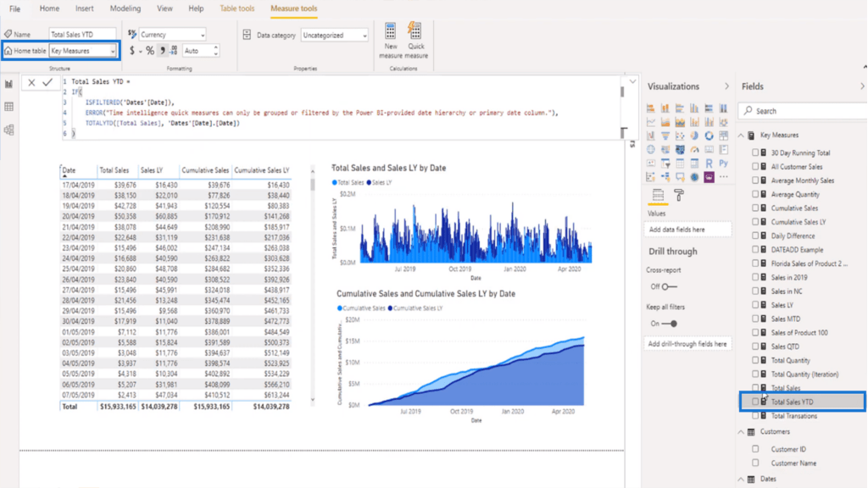Switch to Report view in left sidebar
This screenshot has height=488, width=868.
point(8,84)
